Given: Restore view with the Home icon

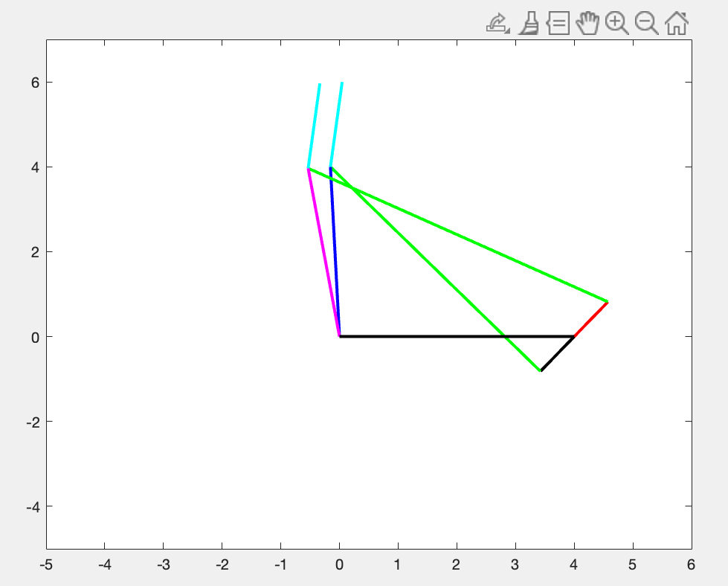Looking at the screenshot, I should [x=676, y=24].
